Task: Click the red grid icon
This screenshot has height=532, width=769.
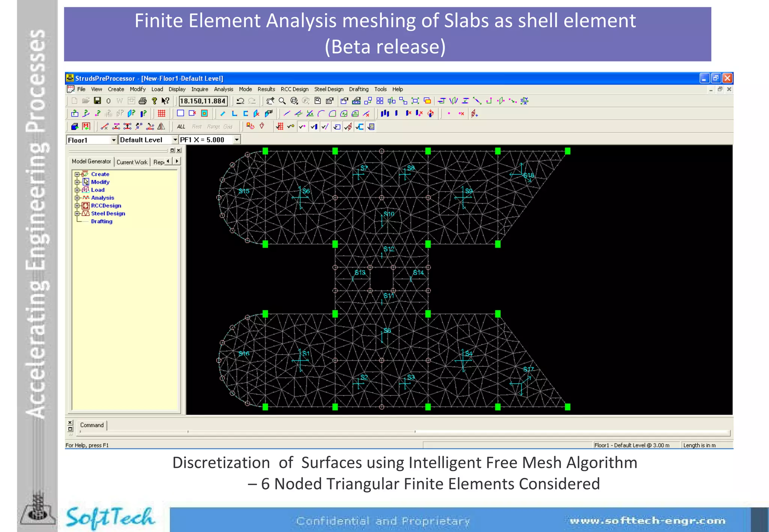Action: 161,113
